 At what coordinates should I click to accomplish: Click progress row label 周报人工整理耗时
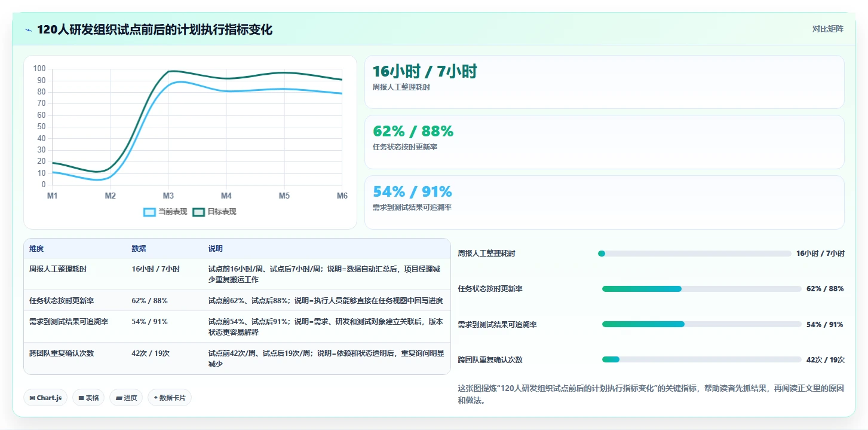[x=486, y=254]
